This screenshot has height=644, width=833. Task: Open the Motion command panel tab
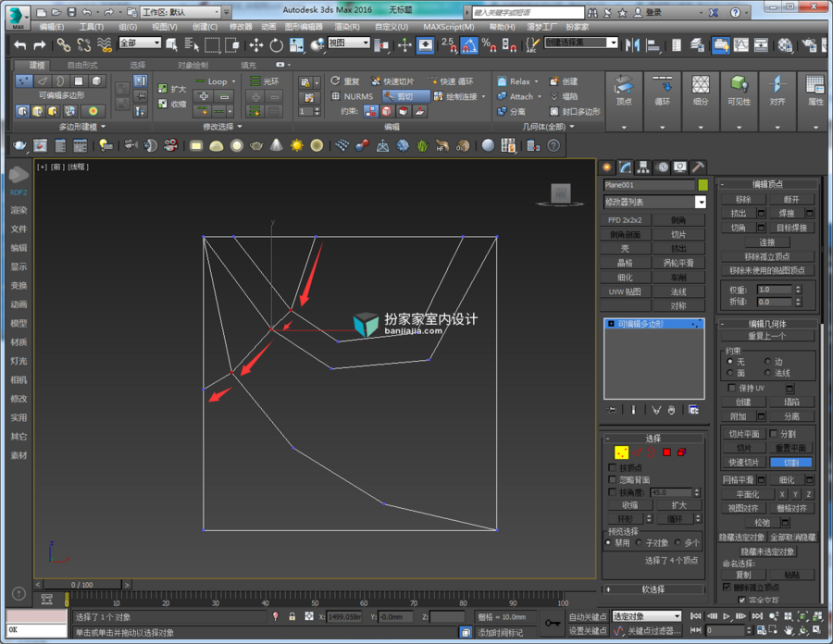pos(662,167)
